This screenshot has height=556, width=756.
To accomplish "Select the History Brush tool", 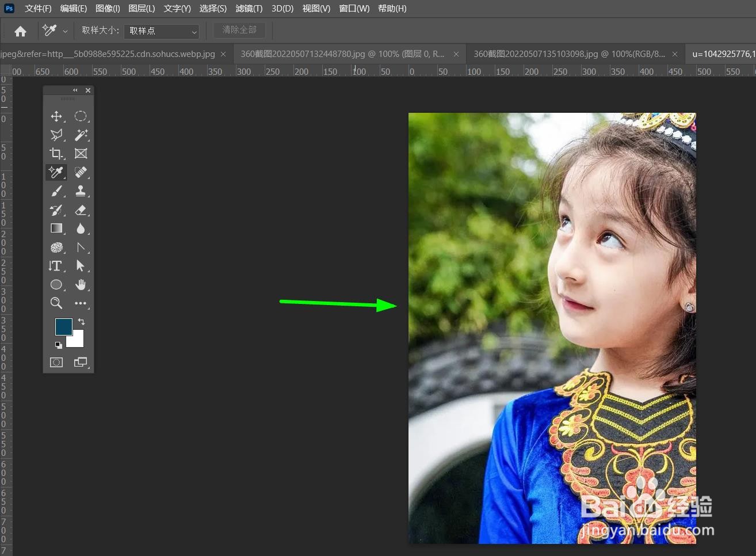I will point(56,210).
